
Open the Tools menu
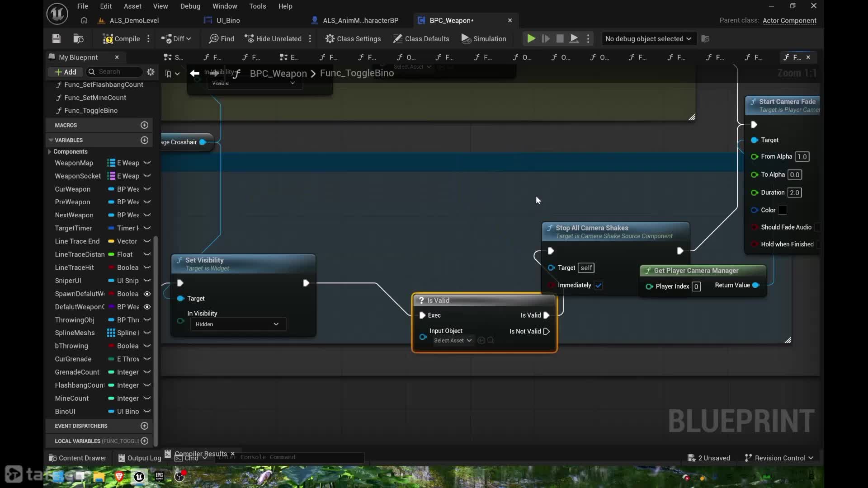click(258, 6)
